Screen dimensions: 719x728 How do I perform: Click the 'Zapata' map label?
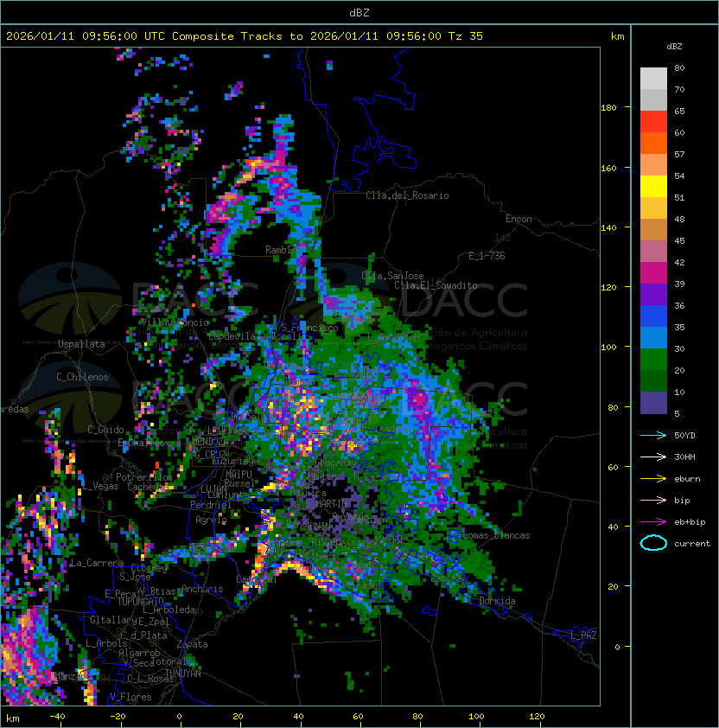click(192, 644)
